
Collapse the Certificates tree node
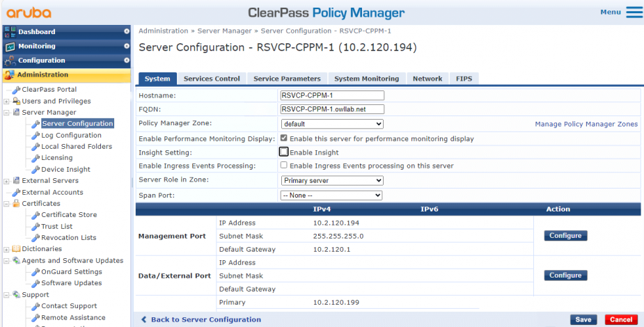point(6,203)
